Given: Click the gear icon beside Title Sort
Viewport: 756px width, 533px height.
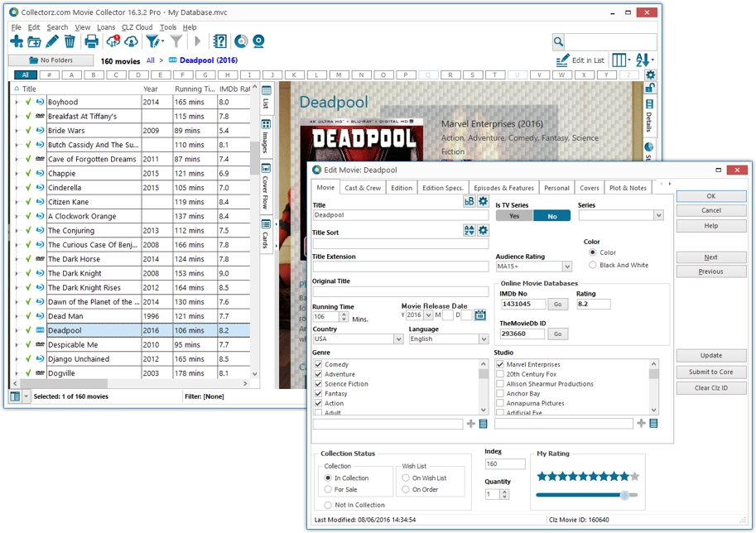Looking at the screenshot, I should point(483,230).
